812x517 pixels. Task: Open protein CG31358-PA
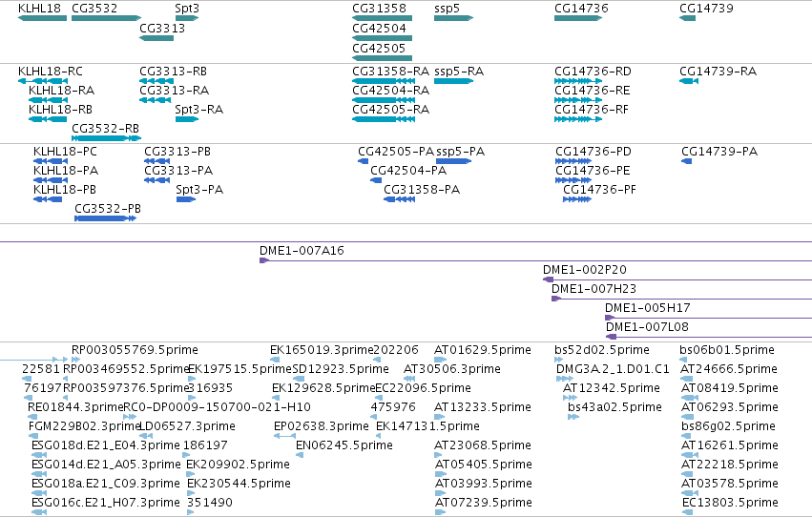(399, 199)
